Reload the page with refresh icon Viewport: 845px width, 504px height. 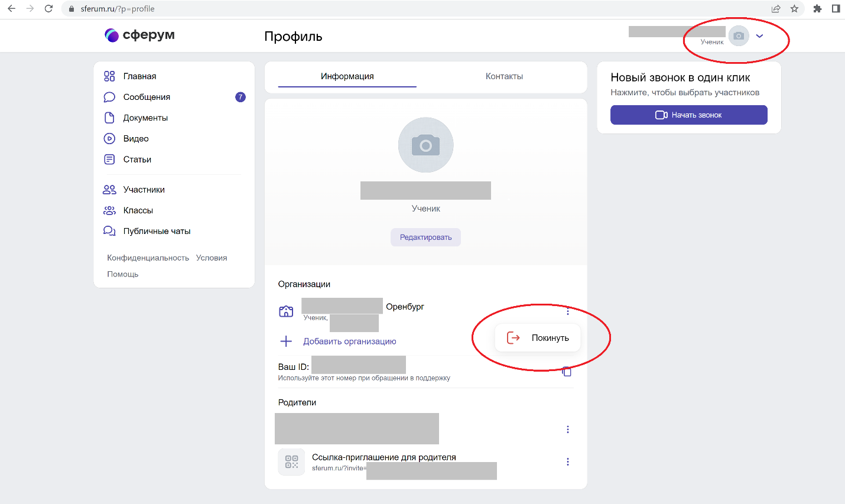click(48, 9)
